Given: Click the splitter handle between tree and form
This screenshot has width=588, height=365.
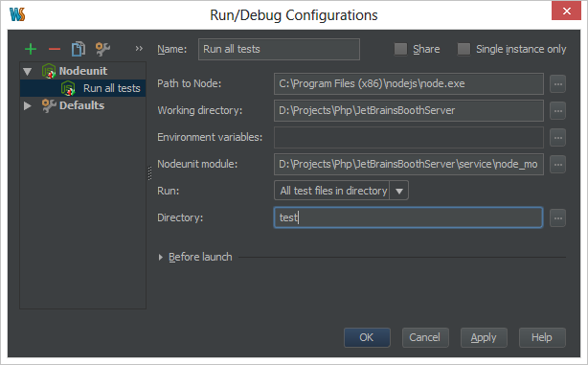Looking at the screenshot, I should tap(149, 173).
